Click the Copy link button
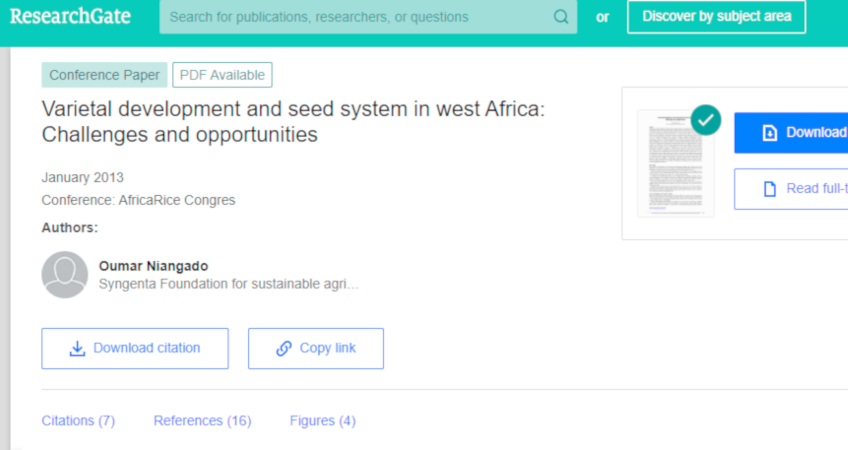 (316, 348)
